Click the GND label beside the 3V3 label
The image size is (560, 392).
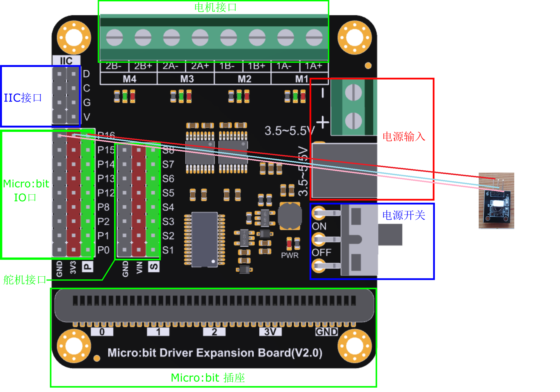pos(59,269)
